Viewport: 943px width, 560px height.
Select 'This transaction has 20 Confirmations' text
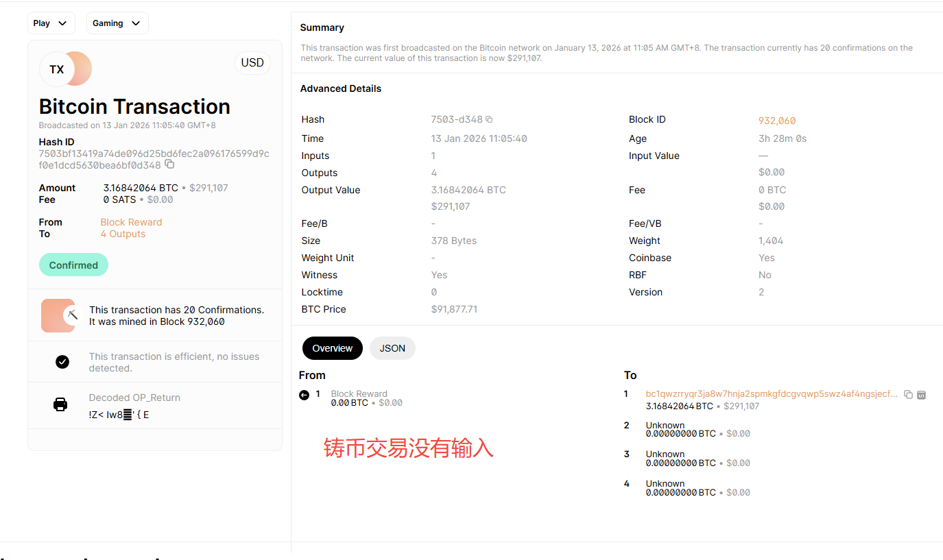click(x=176, y=310)
